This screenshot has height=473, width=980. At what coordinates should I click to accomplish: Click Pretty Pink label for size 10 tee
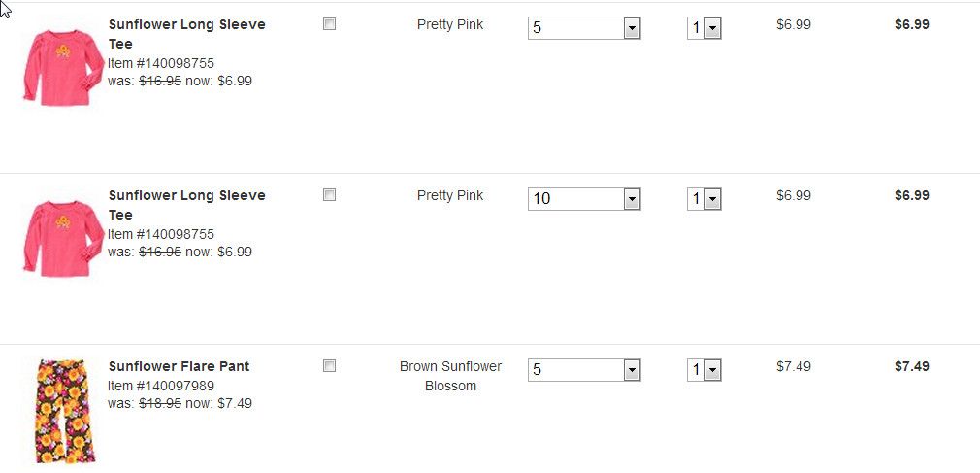tap(450, 195)
